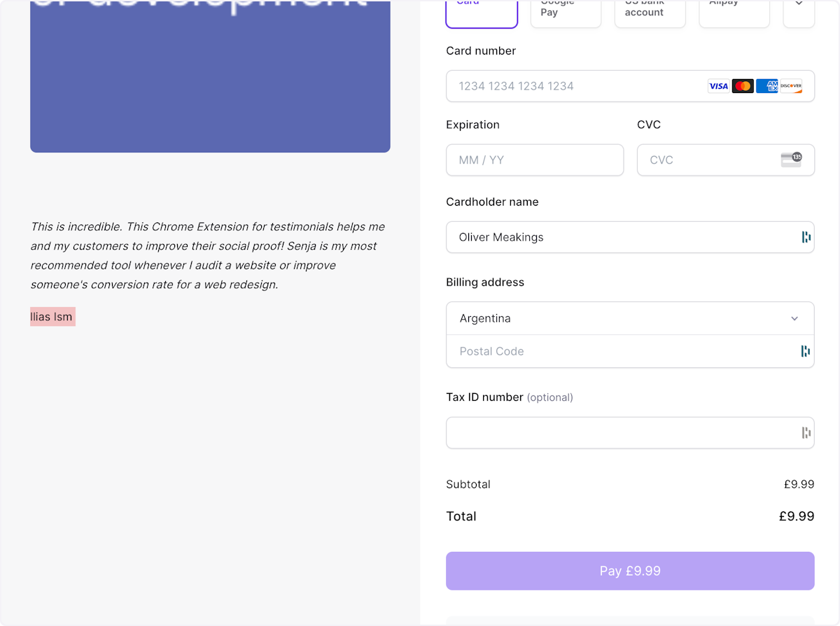Select the US bank account payment method
This screenshot has width=840, height=626.
click(650, 10)
